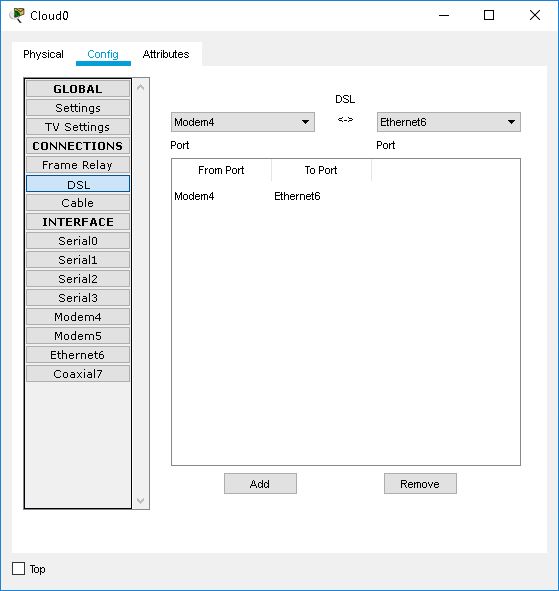The height and width of the screenshot is (591, 559).
Task: Open the Modem4 port dropdown
Action: click(243, 122)
